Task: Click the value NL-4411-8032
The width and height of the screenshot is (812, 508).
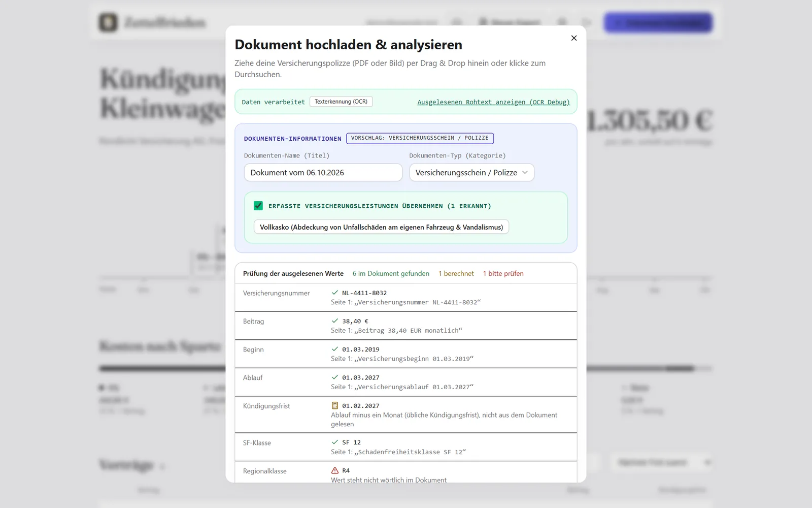Action: click(x=364, y=293)
